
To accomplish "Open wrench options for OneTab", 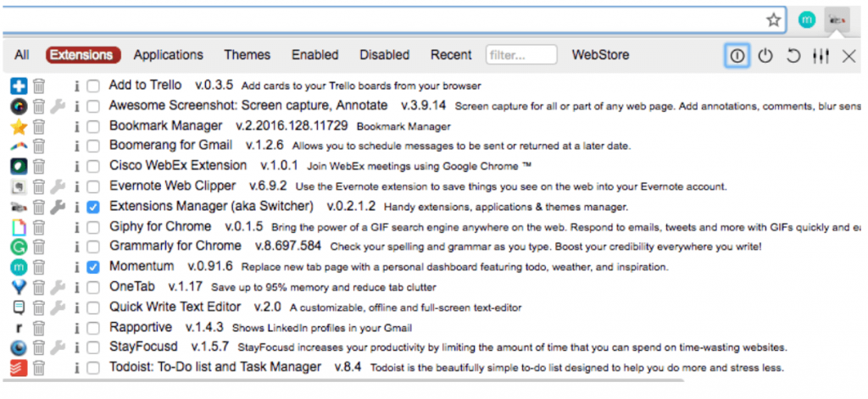I will pyautogui.click(x=58, y=287).
